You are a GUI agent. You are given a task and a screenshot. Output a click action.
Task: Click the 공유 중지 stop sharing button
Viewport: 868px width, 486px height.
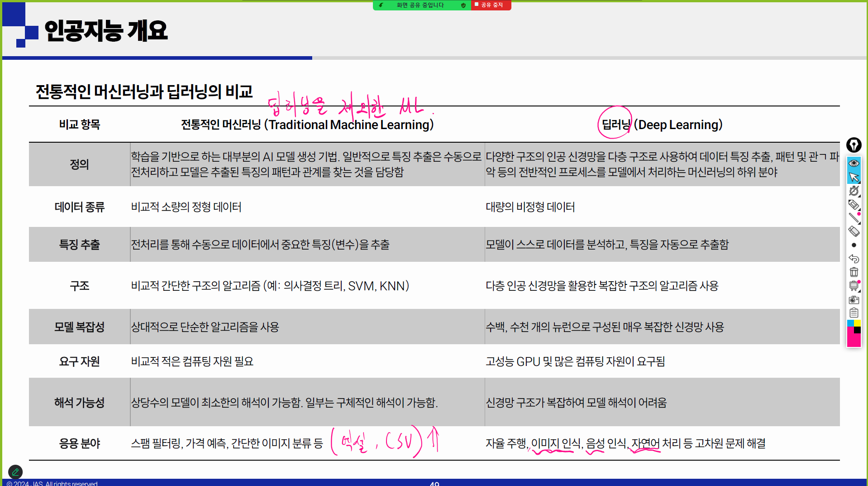pos(491,5)
